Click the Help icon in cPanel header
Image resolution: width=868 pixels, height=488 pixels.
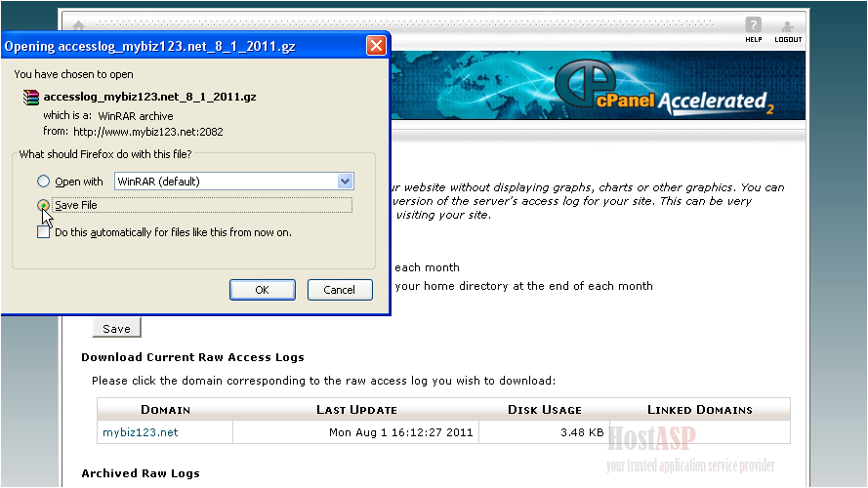(x=753, y=29)
